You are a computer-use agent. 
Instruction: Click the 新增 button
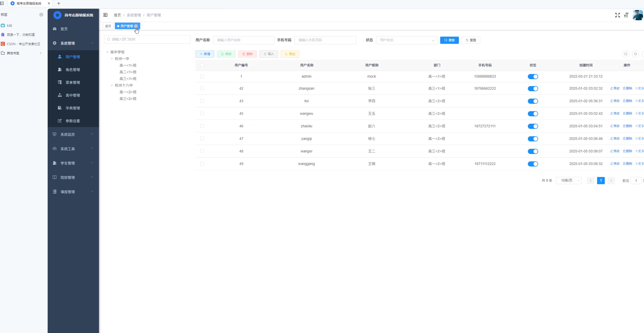coord(205,54)
